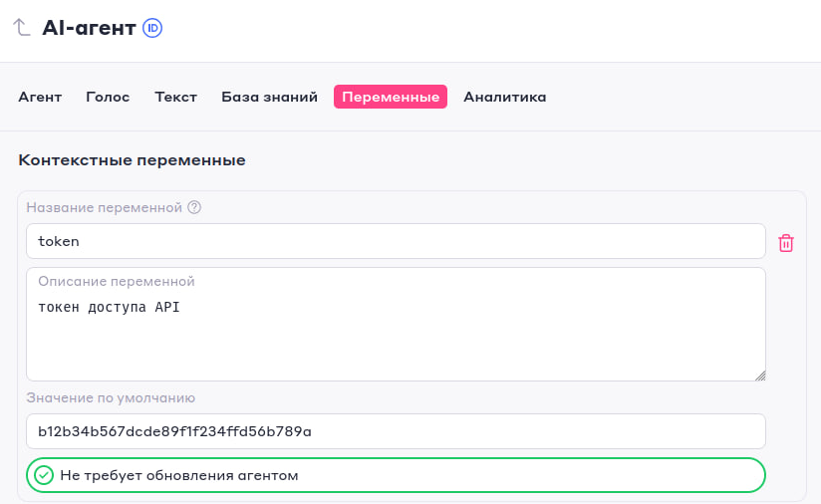Click the Контекстные переменные heading
Image resolution: width=821 pixels, height=504 pixels.
tap(132, 160)
